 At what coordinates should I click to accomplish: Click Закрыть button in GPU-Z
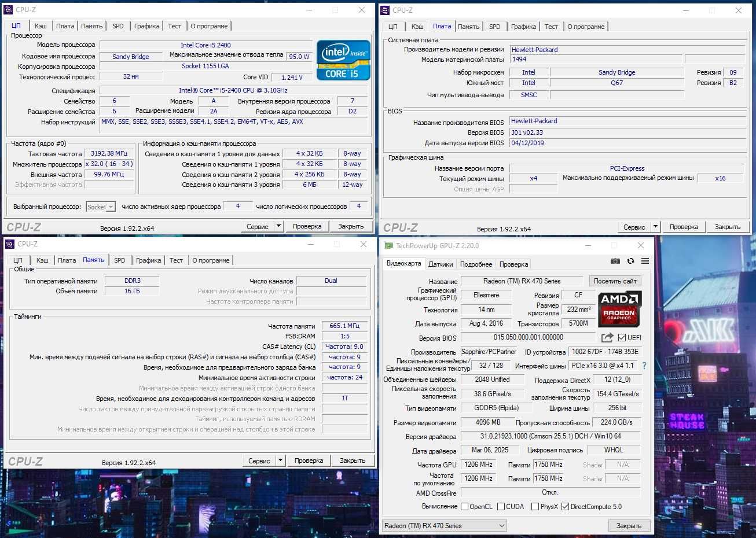(x=629, y=526)
